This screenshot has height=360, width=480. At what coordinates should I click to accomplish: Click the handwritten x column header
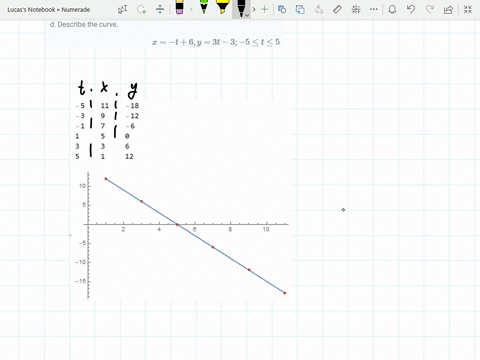tap(104, 87)
